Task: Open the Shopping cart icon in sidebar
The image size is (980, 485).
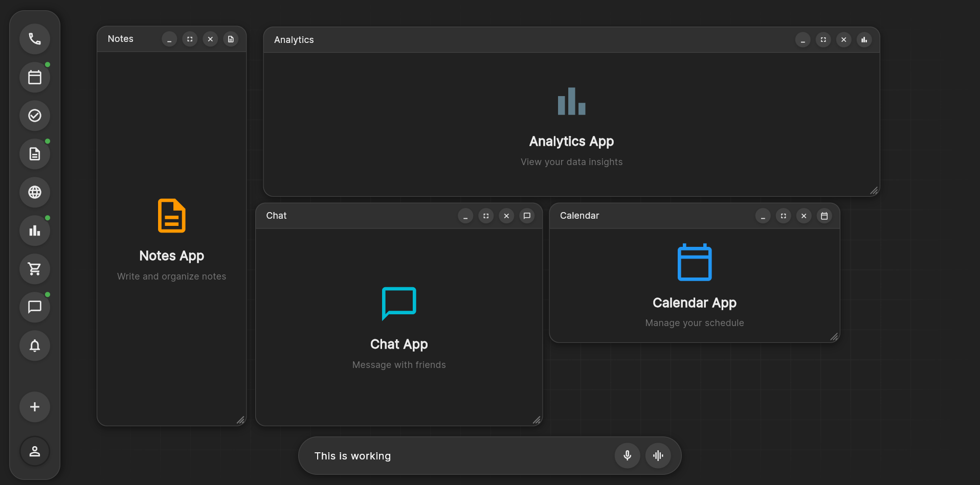Action: 35,269
